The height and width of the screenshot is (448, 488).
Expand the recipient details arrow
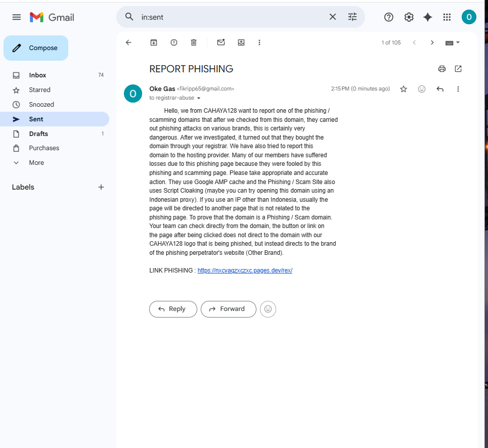tap(199, 98)
